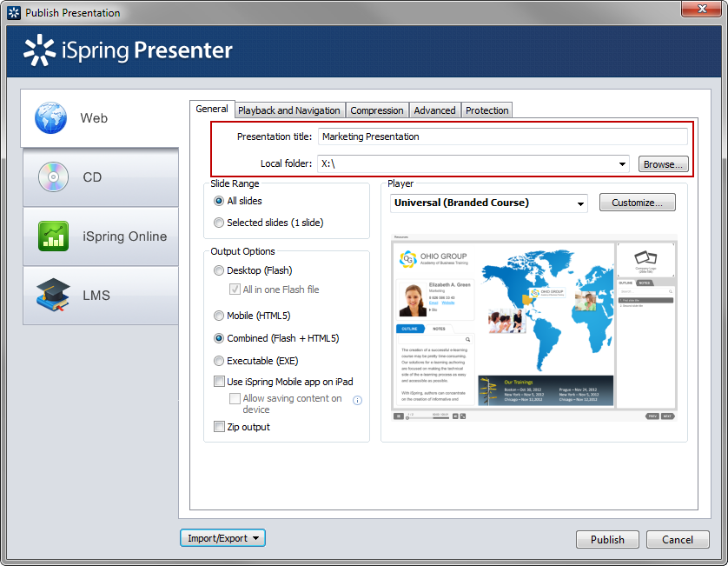Click the Publish button

(x=607, y=540)
